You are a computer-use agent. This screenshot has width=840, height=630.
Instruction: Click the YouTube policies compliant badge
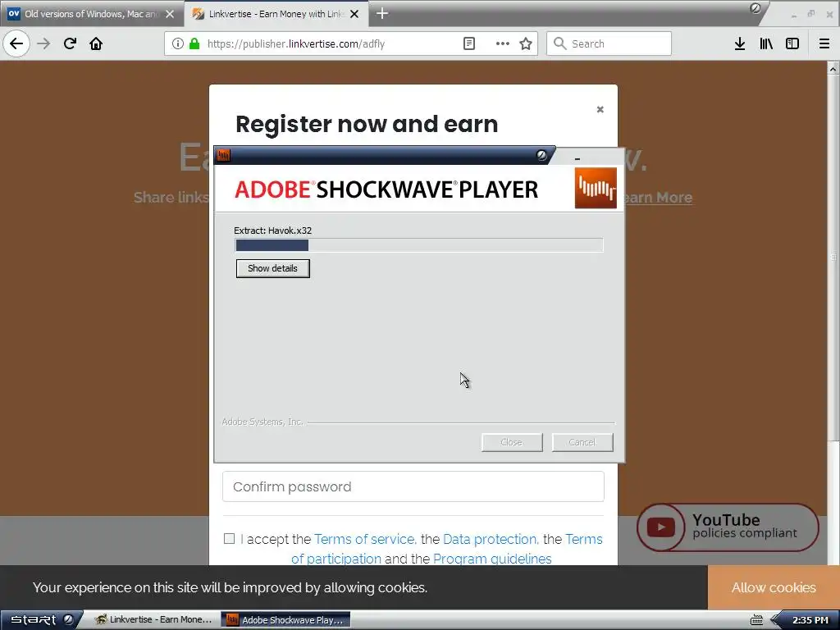tap(728, 527)
